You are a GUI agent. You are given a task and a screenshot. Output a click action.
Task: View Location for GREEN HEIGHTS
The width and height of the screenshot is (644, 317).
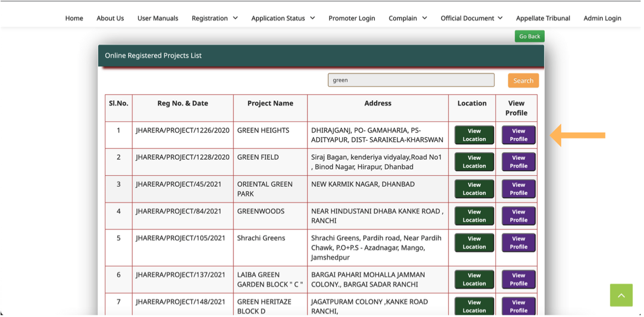click(x=474, y=135)
